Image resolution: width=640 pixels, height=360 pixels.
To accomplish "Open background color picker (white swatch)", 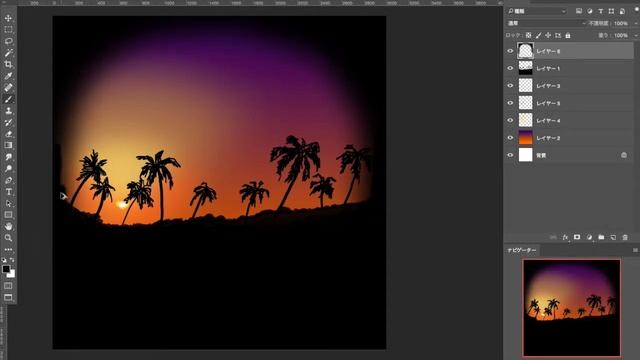I will pyautogui.click(x=12, y=275).
